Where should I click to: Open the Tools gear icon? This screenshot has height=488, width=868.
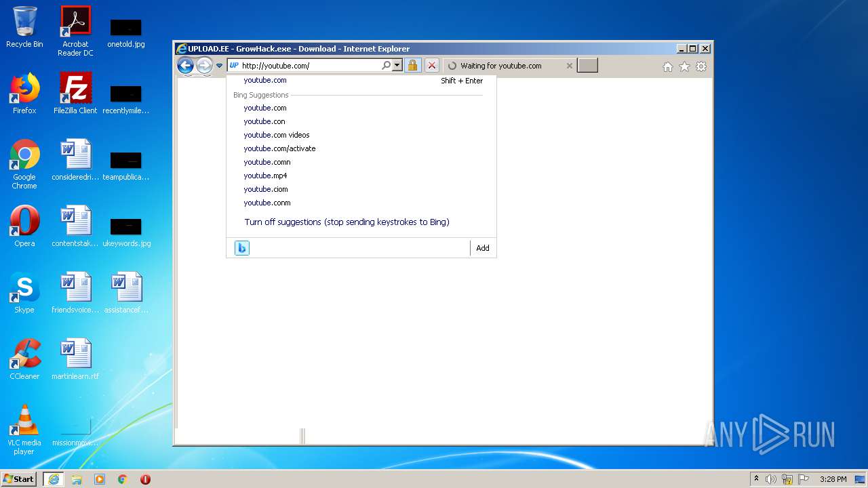(701, 66)
